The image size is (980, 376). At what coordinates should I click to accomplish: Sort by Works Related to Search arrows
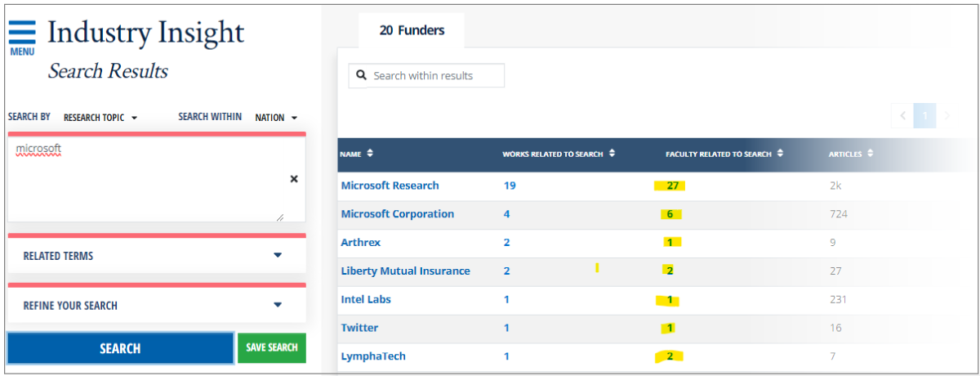(612, 154)
